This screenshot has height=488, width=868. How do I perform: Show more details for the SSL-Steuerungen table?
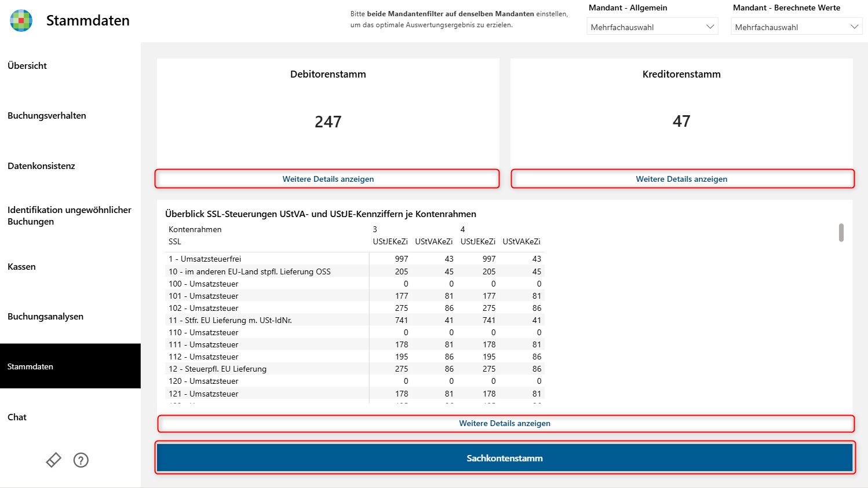506,423
